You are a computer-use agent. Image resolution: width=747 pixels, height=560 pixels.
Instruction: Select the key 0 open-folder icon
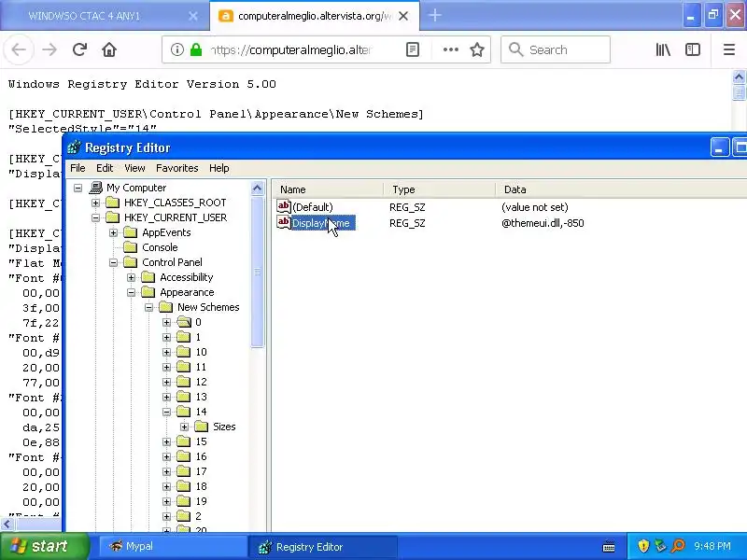pos(183,322)
